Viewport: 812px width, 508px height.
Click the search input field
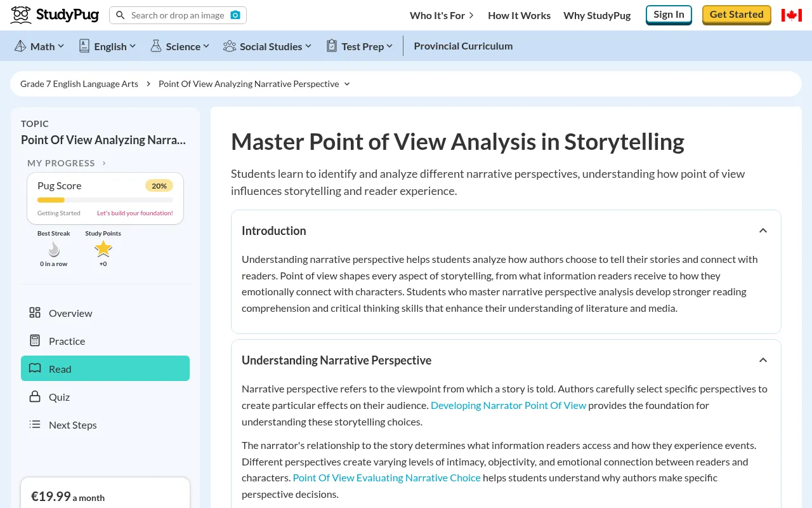click(178, 15)
